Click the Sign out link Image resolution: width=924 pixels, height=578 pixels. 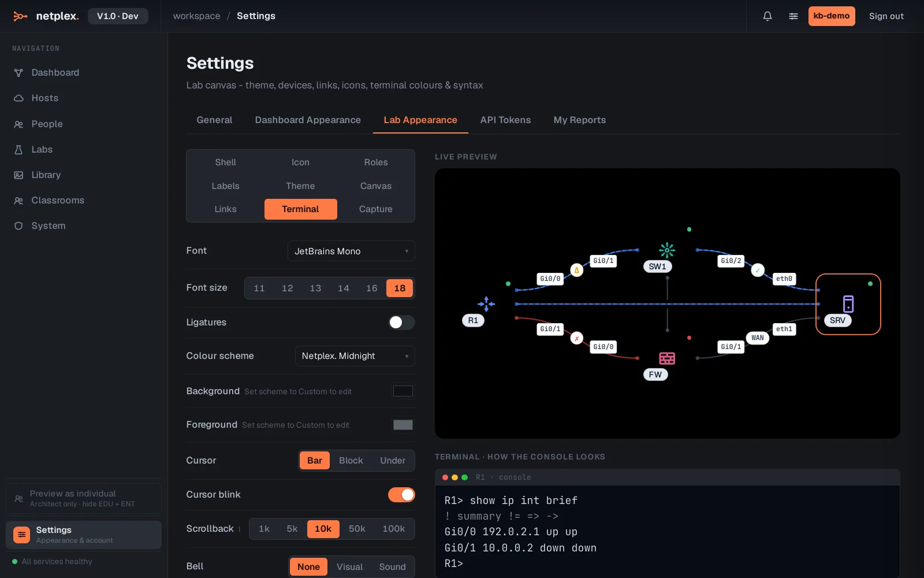(886, 16)
